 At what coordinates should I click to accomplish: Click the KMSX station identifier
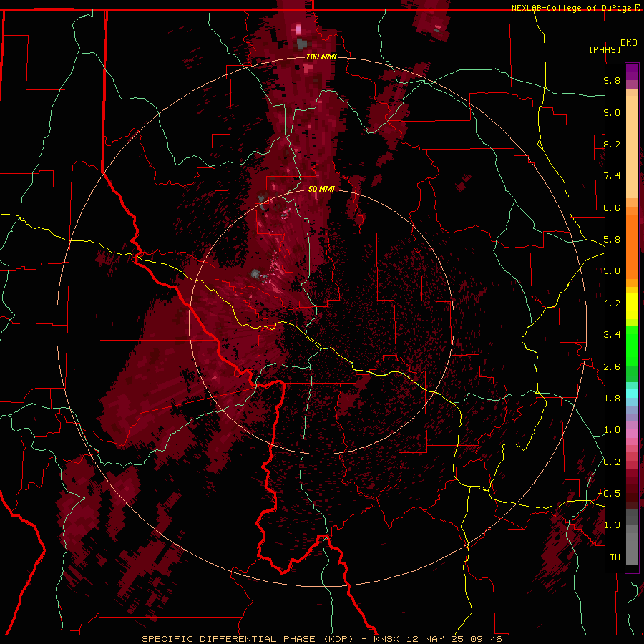(x=388, y=639)
